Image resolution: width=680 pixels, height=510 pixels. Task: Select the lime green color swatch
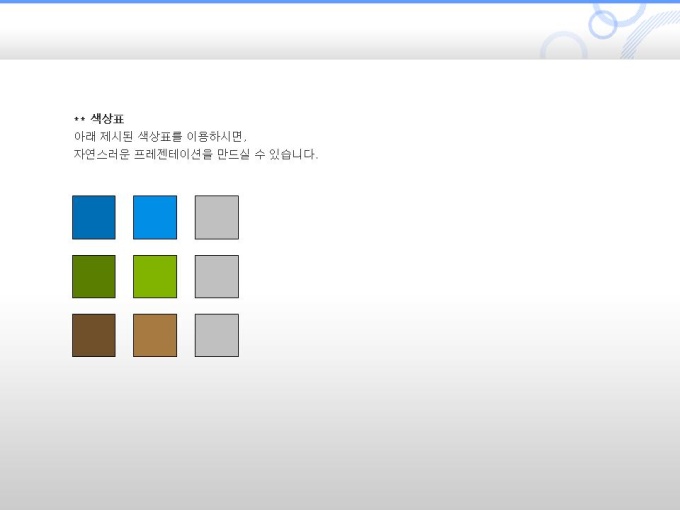click(155, 277)
